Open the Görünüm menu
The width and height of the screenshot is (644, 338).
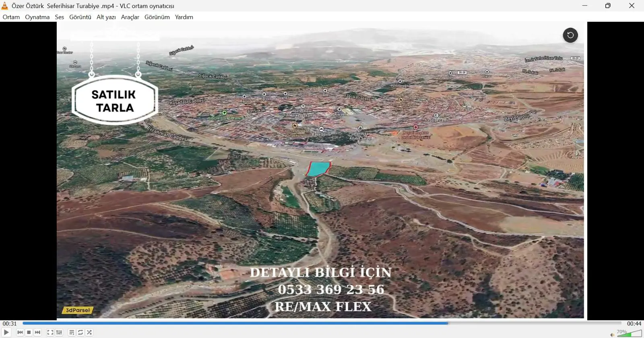(157, 17)
